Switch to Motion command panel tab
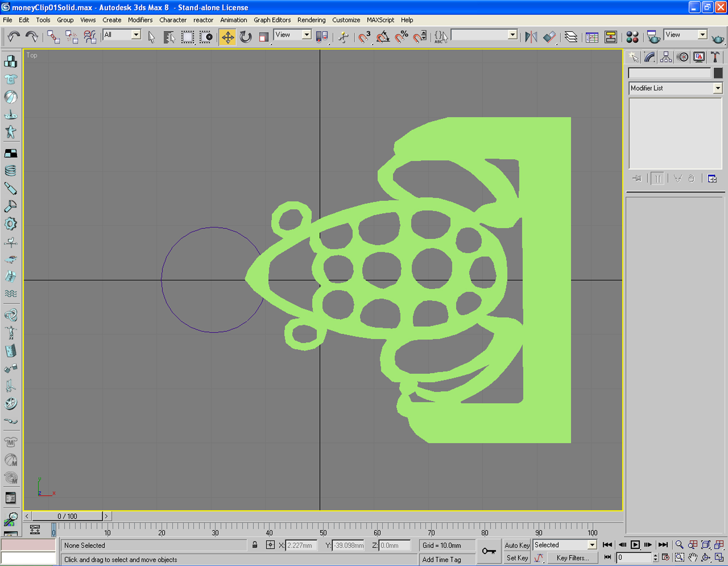This screenshot has width=728, height=566. (x=682, y=57)
